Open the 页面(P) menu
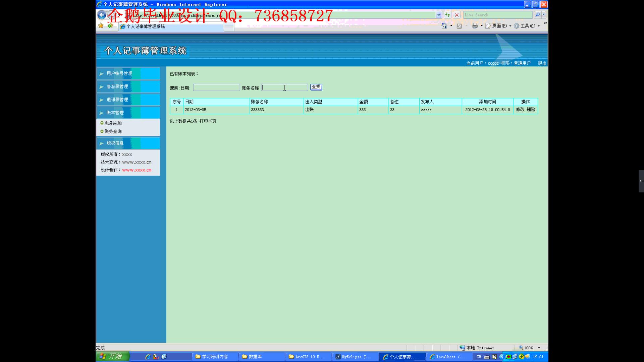The height and width of the screenshot is (362, 644). click(498, 26)
